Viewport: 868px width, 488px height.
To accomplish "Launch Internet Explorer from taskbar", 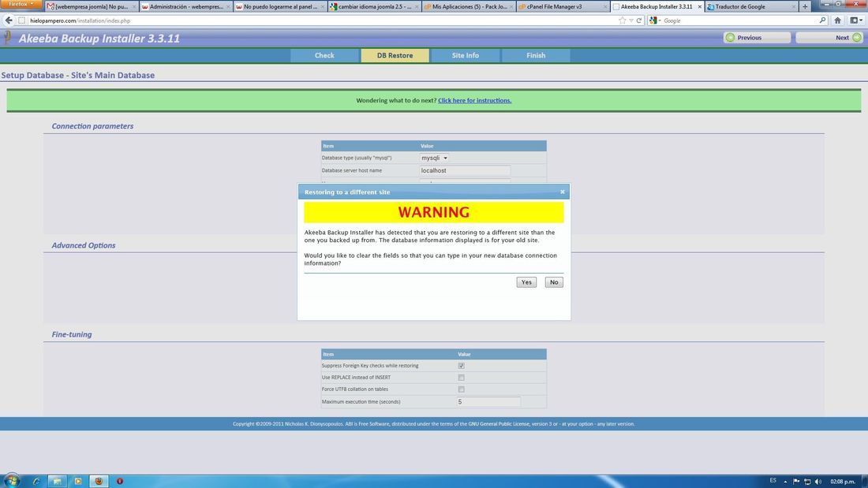I will tap(36, 481).
